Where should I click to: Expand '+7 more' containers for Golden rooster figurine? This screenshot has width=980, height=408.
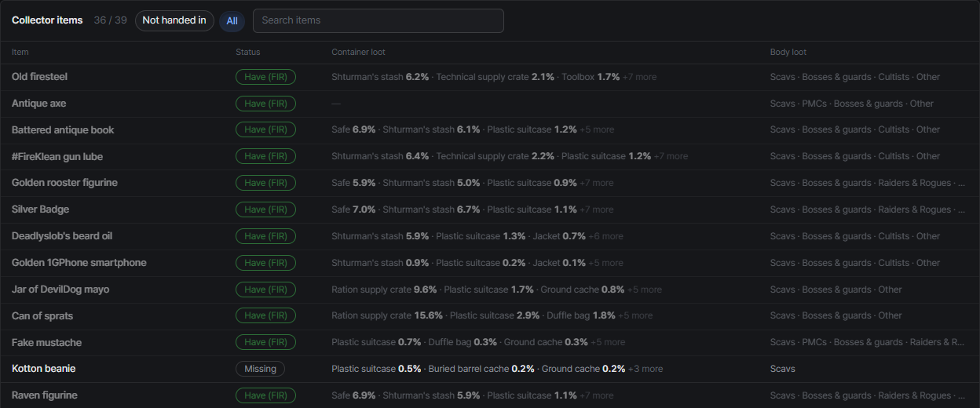click(597, 183)
